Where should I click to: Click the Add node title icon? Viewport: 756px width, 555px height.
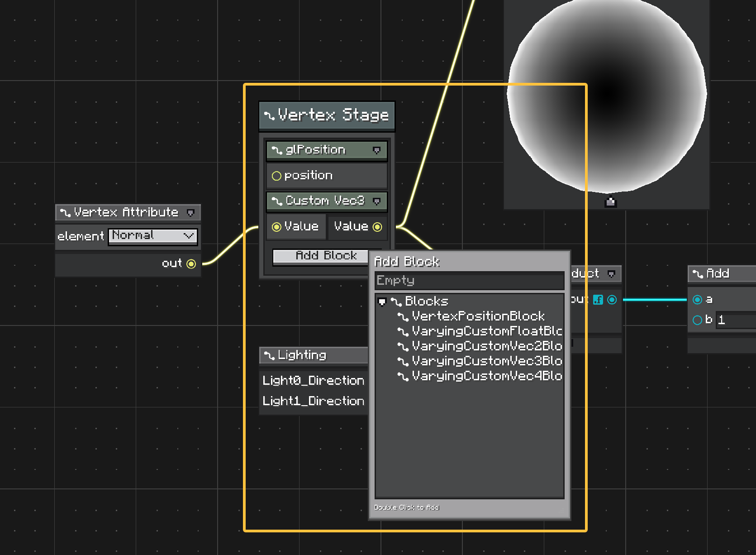pyautogui.click(x=698, y=274)
